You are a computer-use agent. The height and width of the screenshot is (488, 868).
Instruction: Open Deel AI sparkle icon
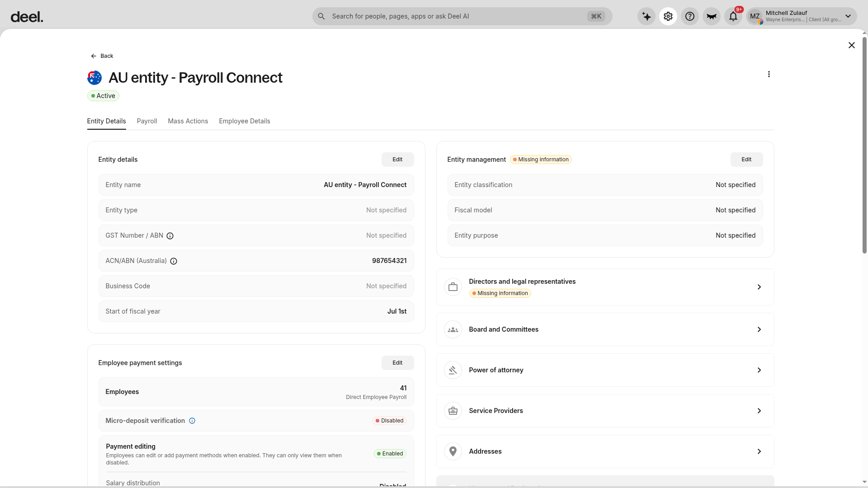(646, 16)
